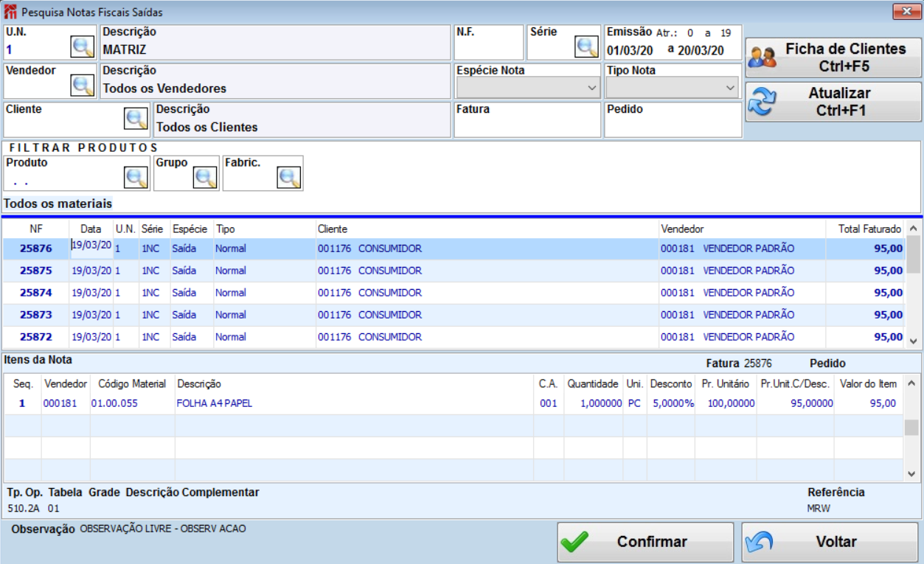Open the Vendedor search magnifier
Image resolution: width=924 pixels, height=564 pixels.
click(83, 85)
